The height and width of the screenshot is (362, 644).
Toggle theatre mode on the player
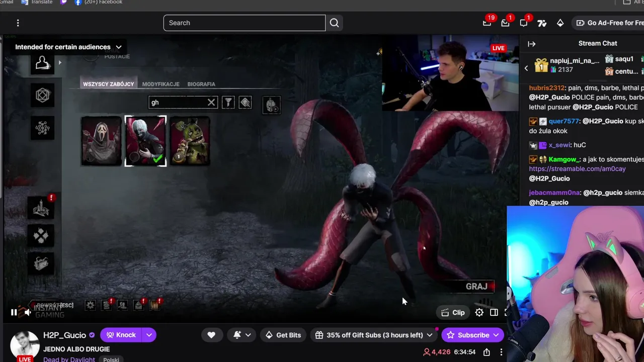(x=494, y=313)
